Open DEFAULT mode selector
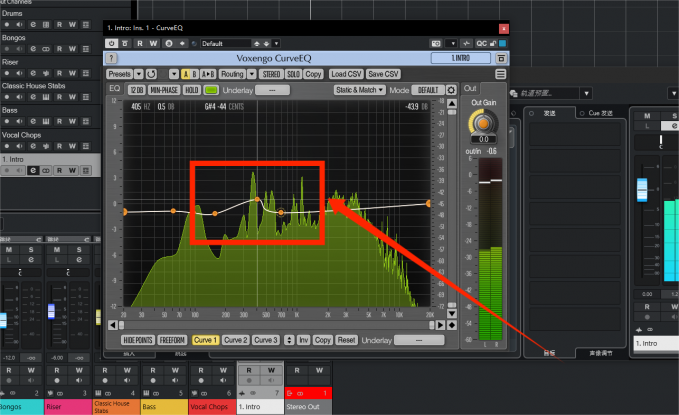This screenshot has height=415, width=679. coord(428,90)
